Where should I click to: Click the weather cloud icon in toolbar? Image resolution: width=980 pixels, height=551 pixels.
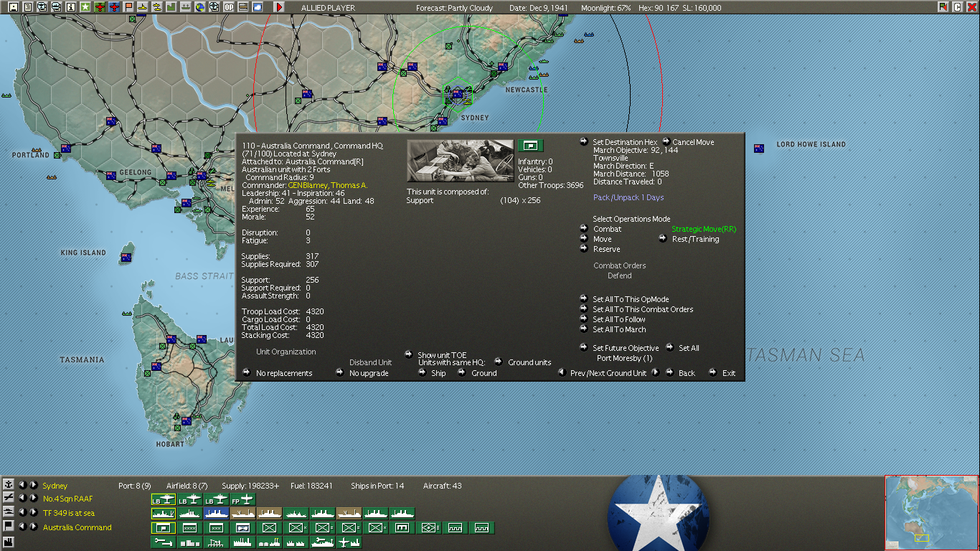(x=258, y=7)
